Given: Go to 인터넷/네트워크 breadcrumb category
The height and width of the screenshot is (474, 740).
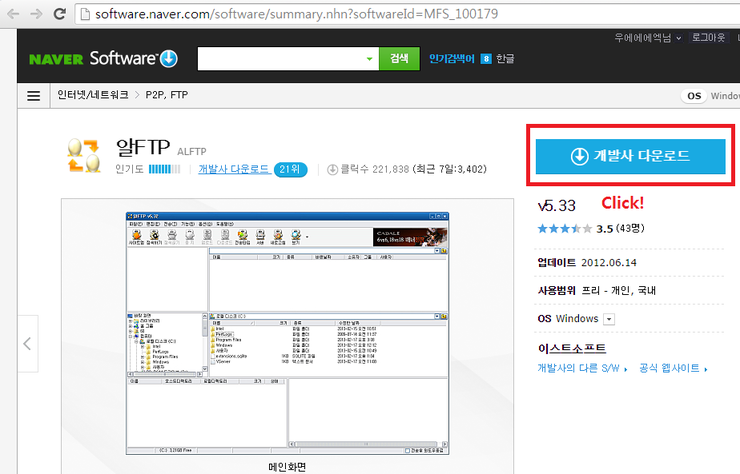Looking at the screenshot, I should point(92,95).
